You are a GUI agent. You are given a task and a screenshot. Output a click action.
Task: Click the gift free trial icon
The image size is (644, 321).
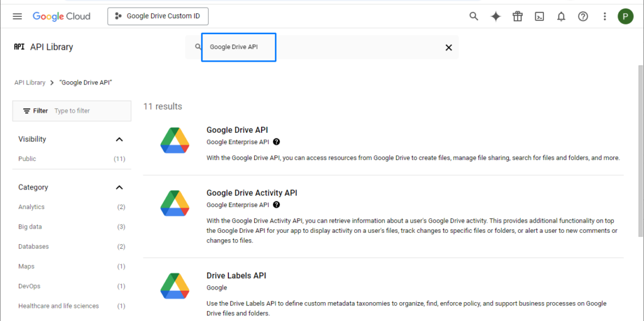[x=518, y=16]
